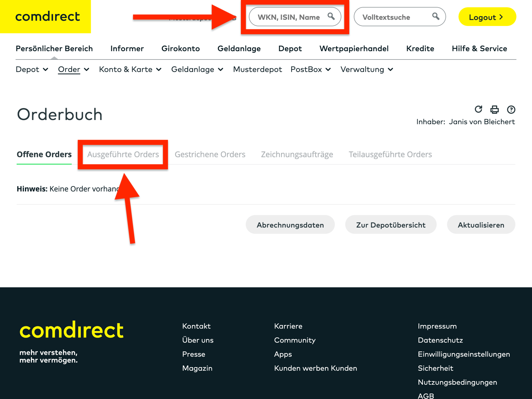Click the refresh icon above Inhaber
Image resolution: width=532 pixels, height=399 pixels.
coord(478,110)
